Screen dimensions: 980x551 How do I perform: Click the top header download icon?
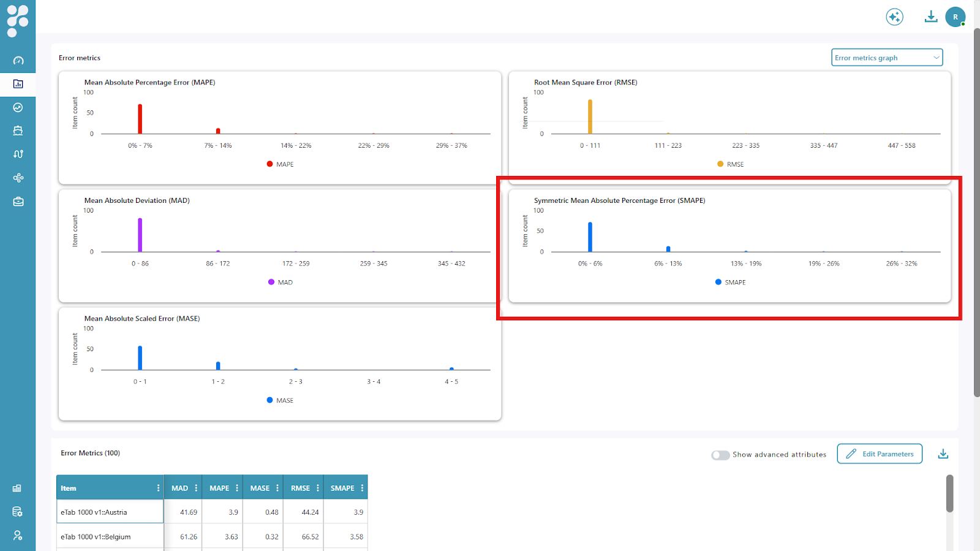[930, 17]
